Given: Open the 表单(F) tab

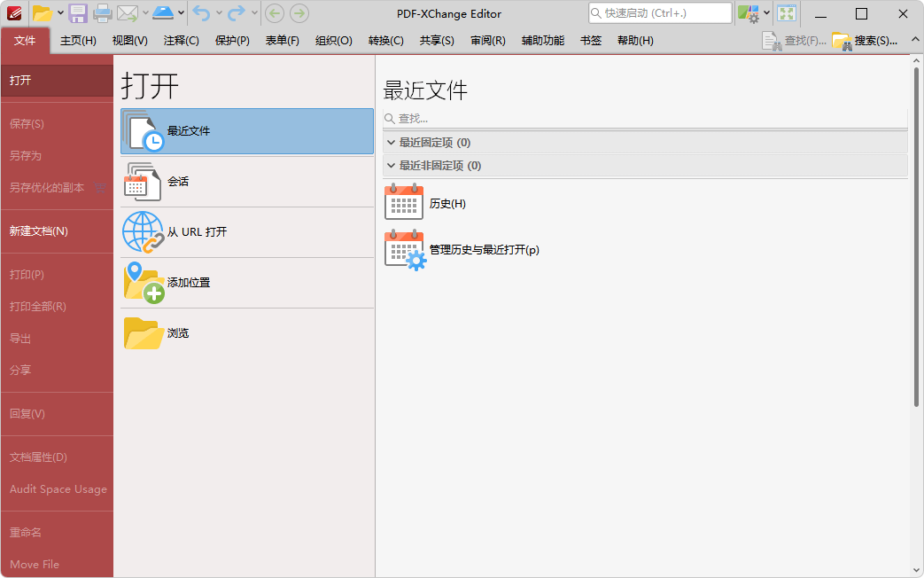Looking at the screenshot, I should point(283,41).
